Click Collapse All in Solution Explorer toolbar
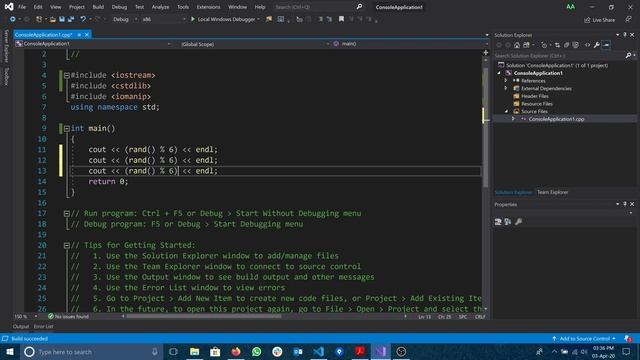 tap(567, 45)
